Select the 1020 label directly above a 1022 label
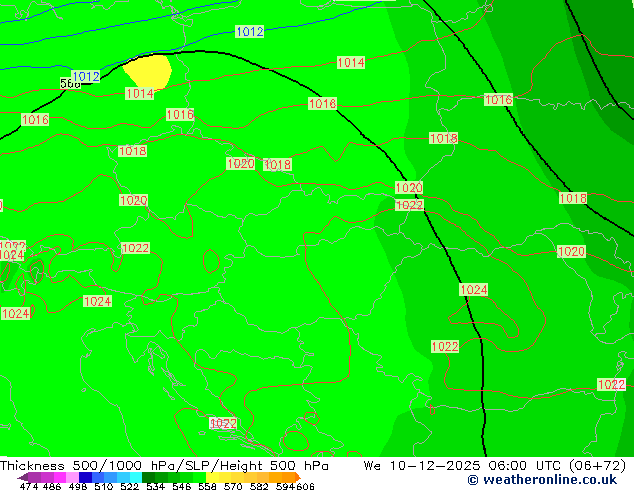Image resolution: width=634 pixels, height=490 pixels. (409, 188)
